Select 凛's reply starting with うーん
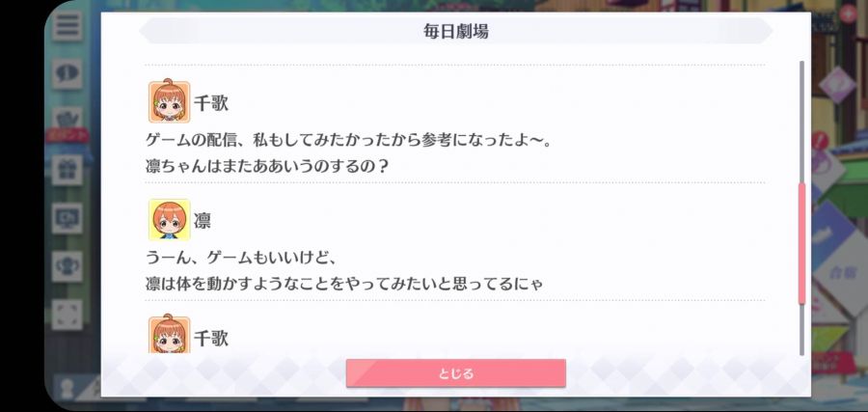This screenshot has width=868, height=412. coord(344,271)
